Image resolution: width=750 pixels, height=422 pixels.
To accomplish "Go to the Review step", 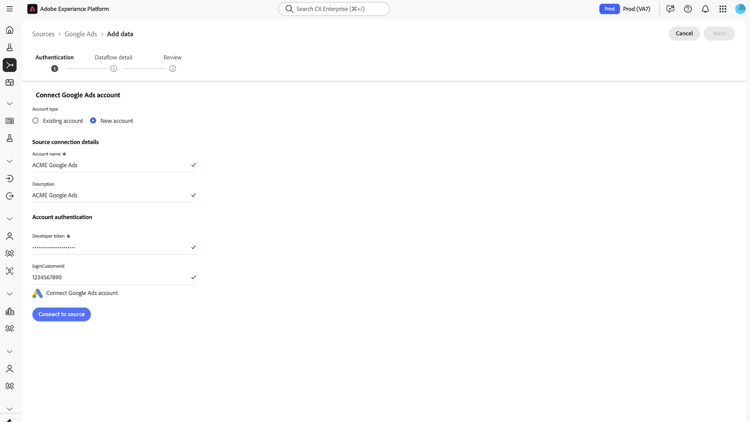I will (x=173, y=57).
